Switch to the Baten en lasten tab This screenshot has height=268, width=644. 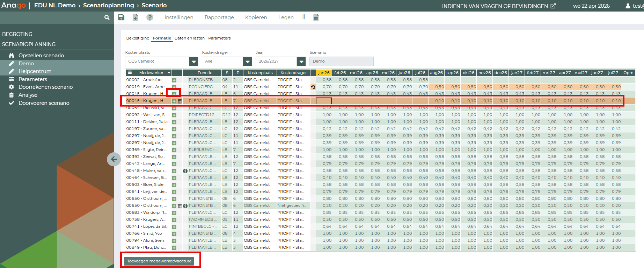point(190,38)
